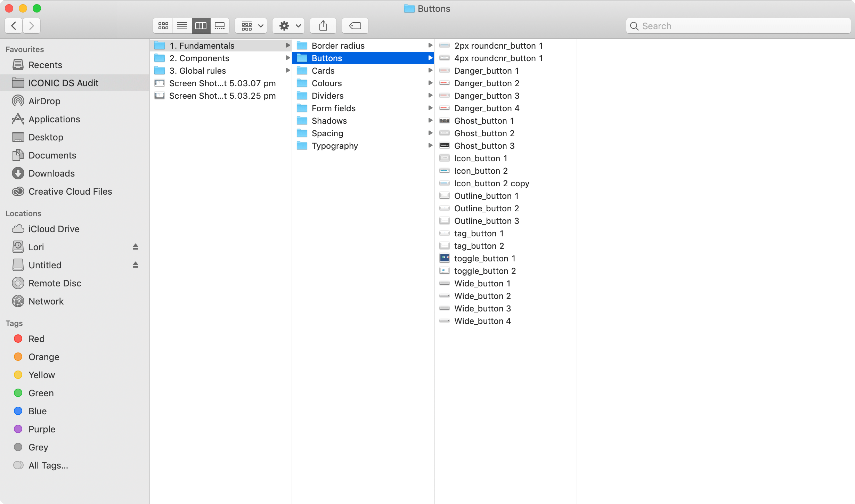Viewport: 855px width, 504px height.
Task: Select the Untitled disk in Locations
Action: 45,265
